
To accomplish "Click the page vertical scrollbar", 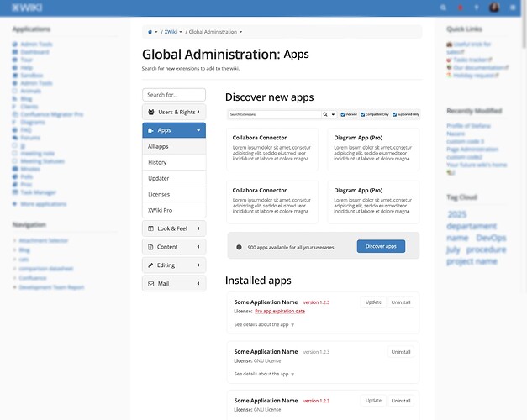I will (x=524, y=24).
